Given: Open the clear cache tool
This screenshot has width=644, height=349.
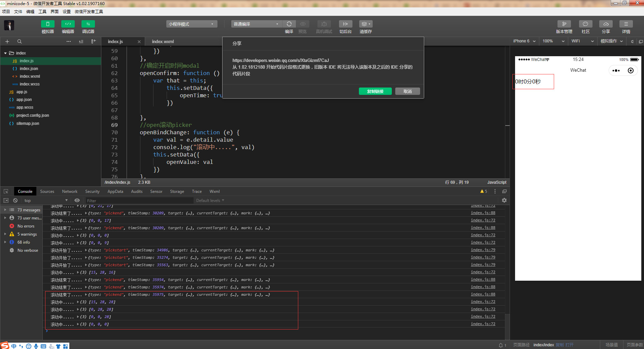Looking at the screenshot, I should (x=366, y=24).
